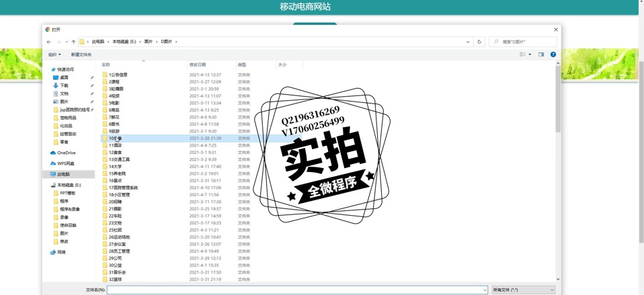The image size is (644, 295).
Task: Open the help question mark icon
Action: pyautogui.click(x=553, y=54)
